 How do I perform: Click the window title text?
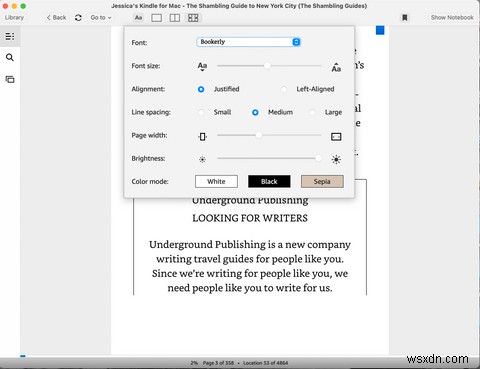click(x=239, y=6)
